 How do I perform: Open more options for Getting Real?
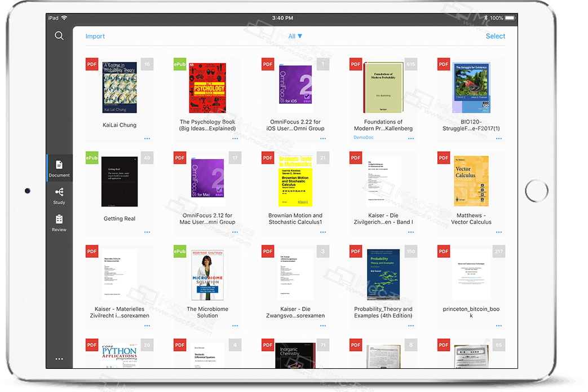point(147,232)
